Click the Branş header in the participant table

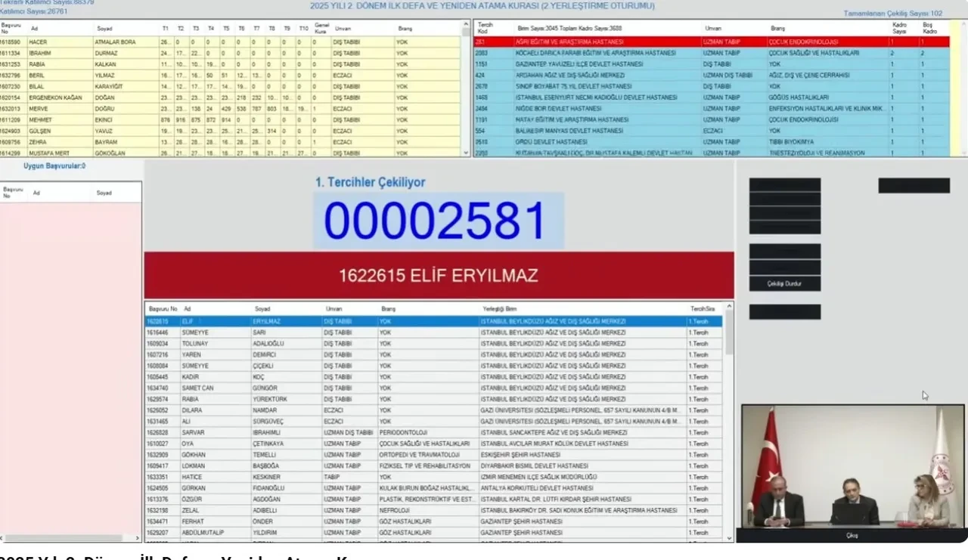[405, 27]
